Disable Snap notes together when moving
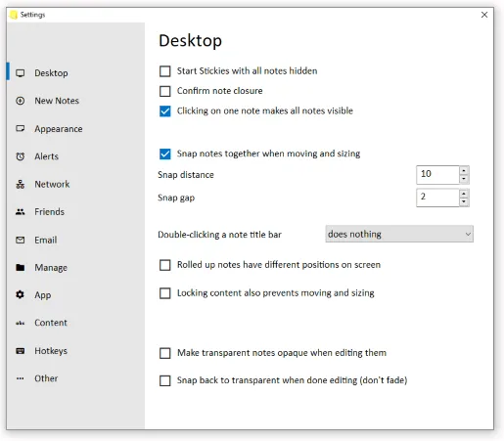The height and width of the screenshot is (441, 504). click(x=165, y=154)
